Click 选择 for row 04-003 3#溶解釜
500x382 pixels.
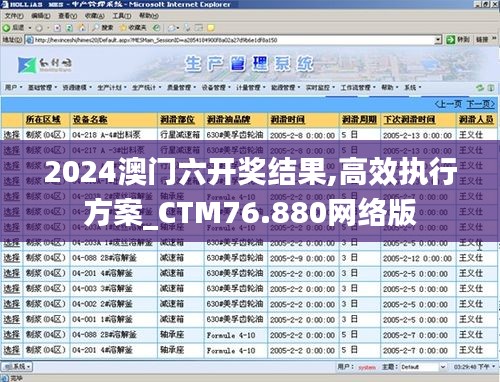click(x=12, y=289)
